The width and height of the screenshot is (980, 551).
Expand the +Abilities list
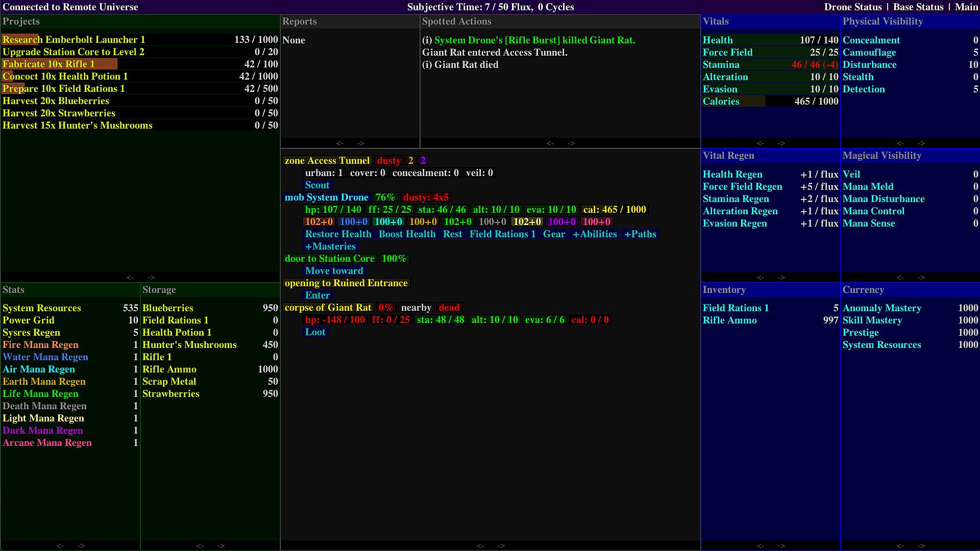[x=595, y=234]
